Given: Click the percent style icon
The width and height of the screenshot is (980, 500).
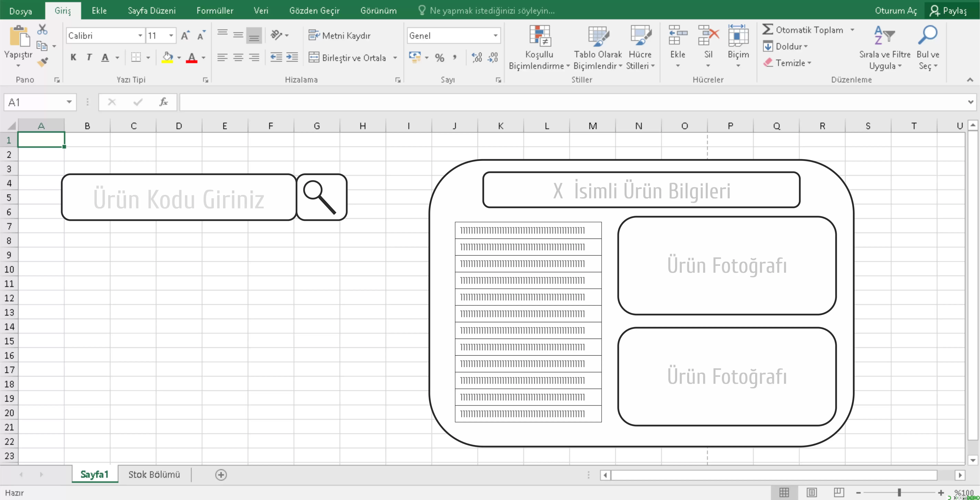Looking at the screenshot, I should pyautogui.click(x=440, y=58).
